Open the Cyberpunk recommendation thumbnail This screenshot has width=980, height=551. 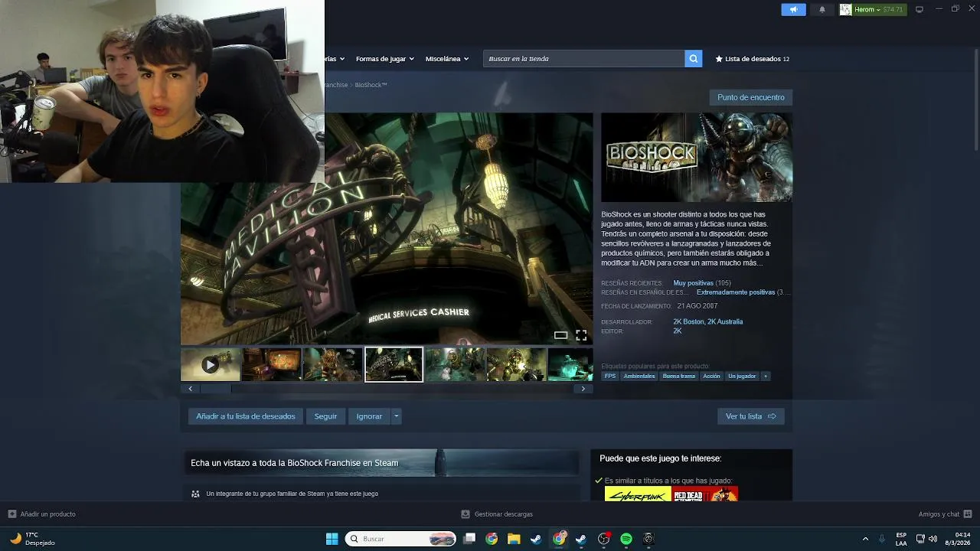[638, 494]
